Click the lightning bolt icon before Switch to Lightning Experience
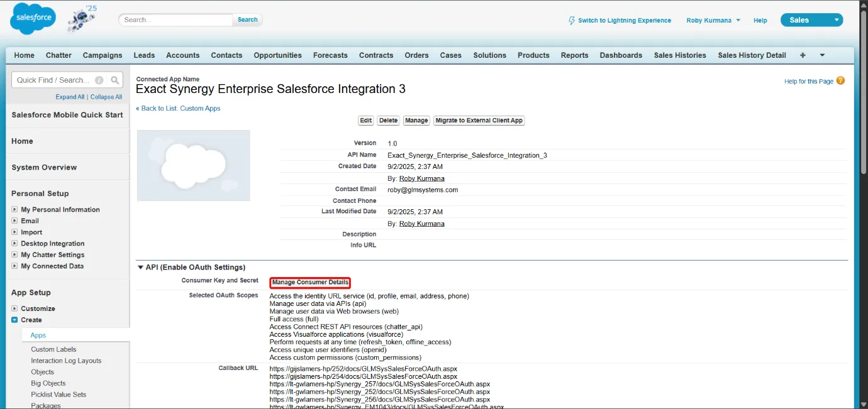 [572, 20]
